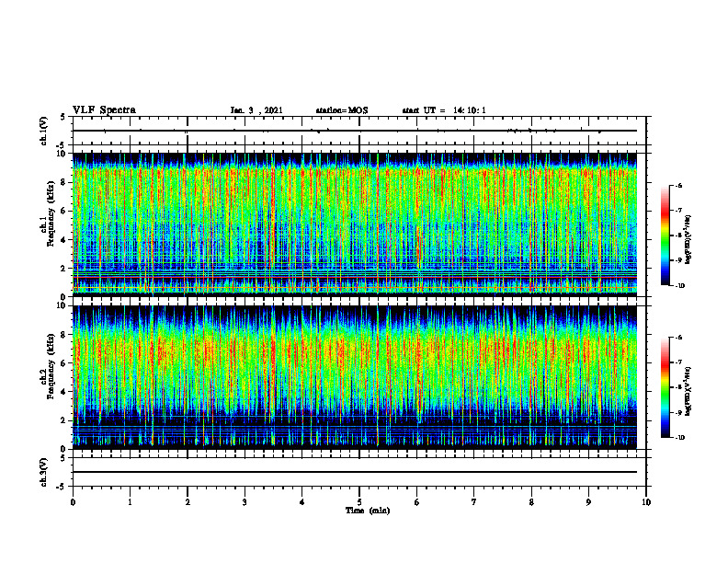Click time axis tick label "10" at far right
The image size is (728, 563).
point(646,502)
